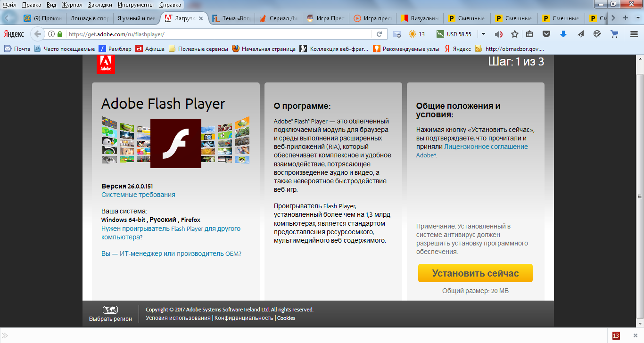Click the Установить сейчас button

click(x=475, y=273)
